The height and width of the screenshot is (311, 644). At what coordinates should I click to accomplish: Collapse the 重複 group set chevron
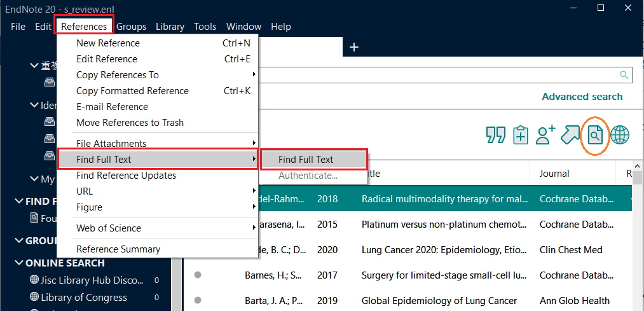(x=34, y=66)
